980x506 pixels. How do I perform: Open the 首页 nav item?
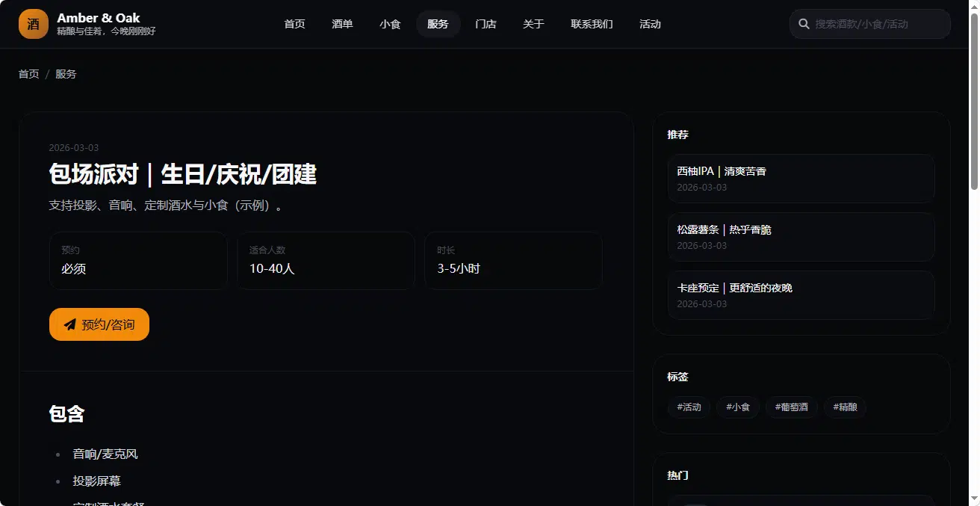[x=295, y=24]
